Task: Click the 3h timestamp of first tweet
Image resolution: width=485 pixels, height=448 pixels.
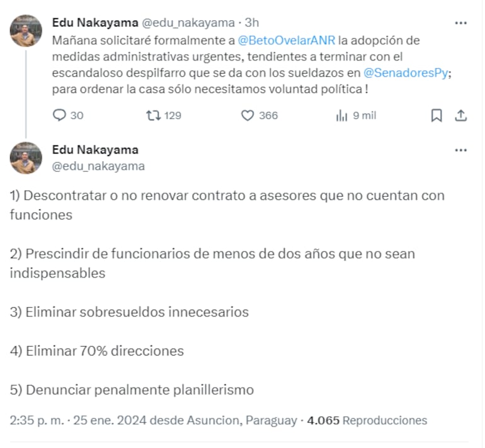Action: tap(251, 23)
